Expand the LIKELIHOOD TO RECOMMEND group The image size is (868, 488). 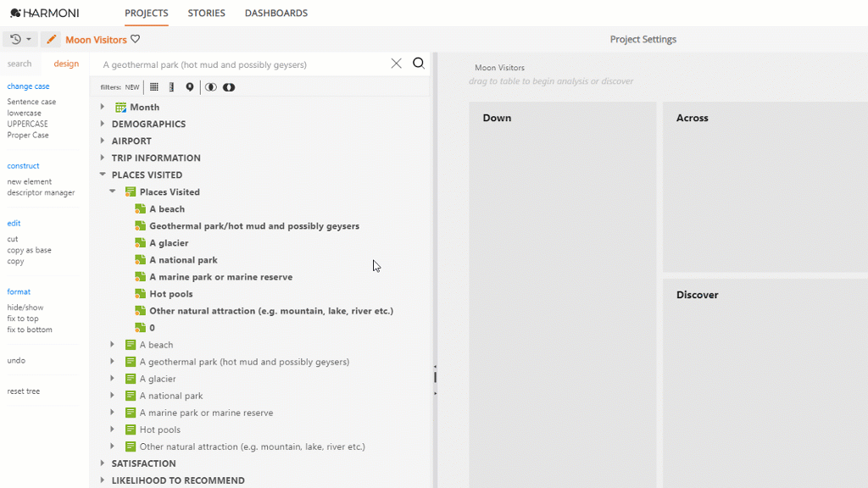click(x=103, y=480)
